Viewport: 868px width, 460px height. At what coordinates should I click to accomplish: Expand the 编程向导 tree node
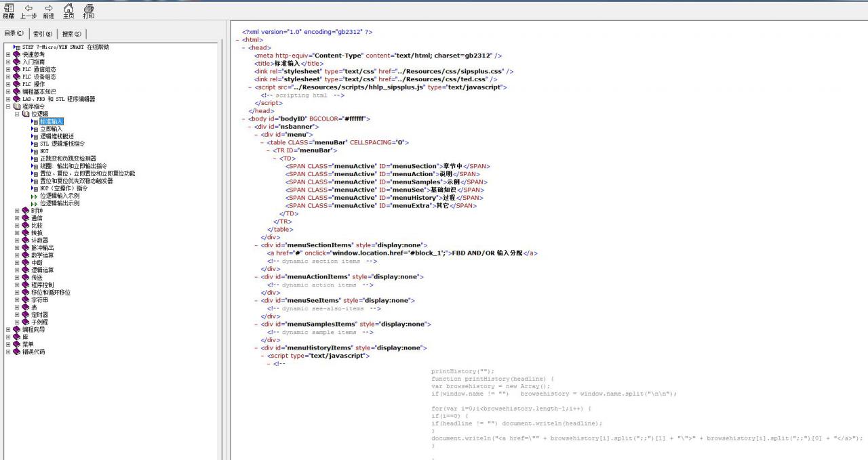(x=8, y=330)
